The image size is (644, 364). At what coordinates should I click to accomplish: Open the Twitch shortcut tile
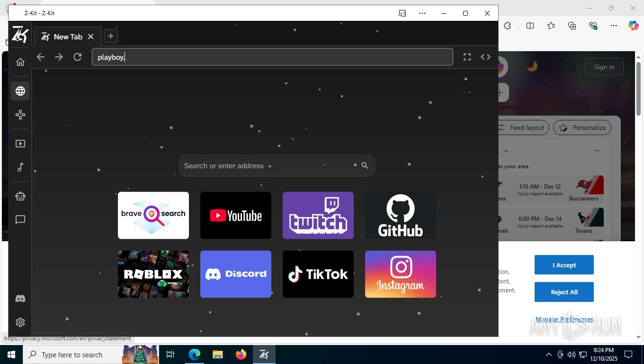click(x=318, y=215)
